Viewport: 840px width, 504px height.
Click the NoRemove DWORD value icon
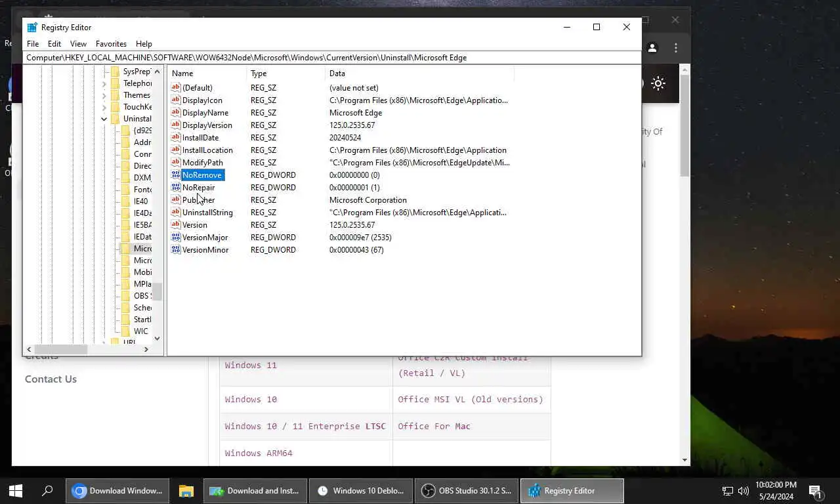pos(175,175)
